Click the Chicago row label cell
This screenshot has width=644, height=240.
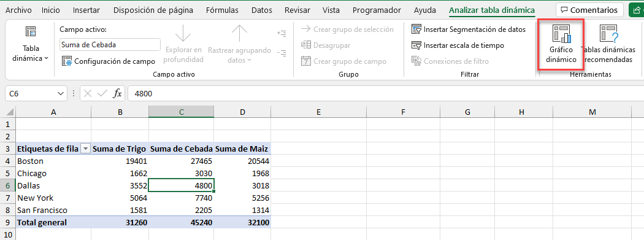click(53, 174)
